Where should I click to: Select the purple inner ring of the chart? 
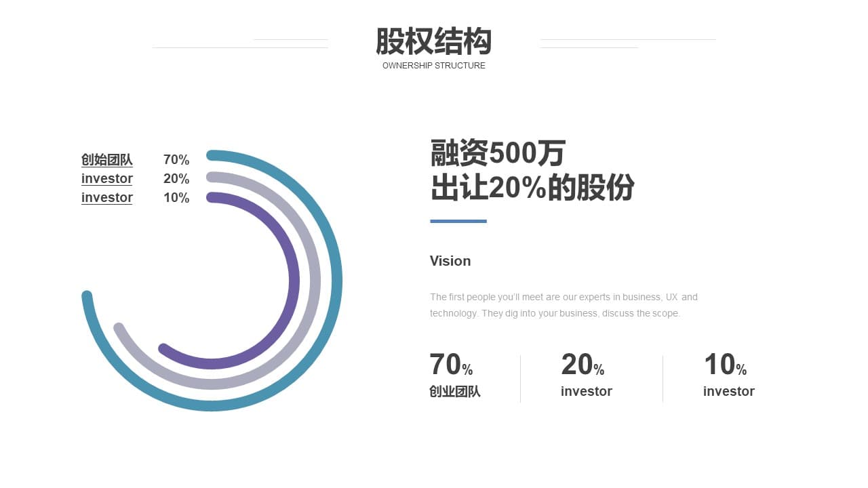point(294,281)
